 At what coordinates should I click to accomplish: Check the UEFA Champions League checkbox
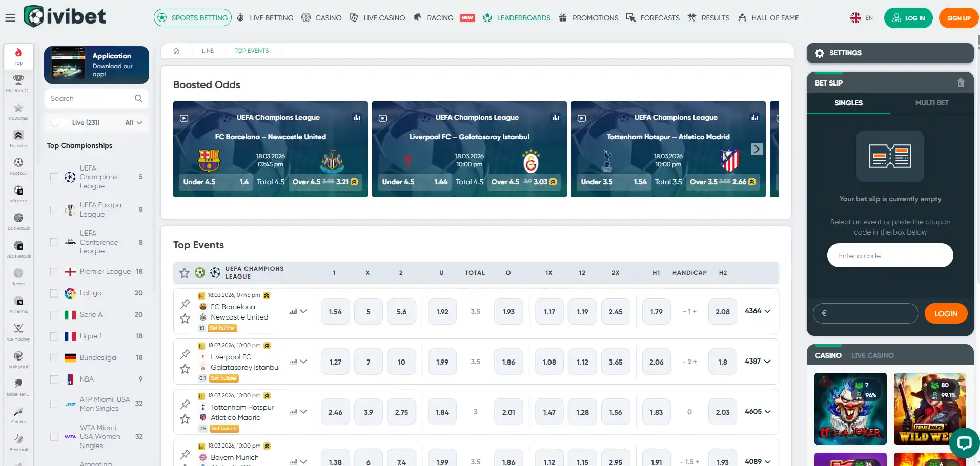54,177
